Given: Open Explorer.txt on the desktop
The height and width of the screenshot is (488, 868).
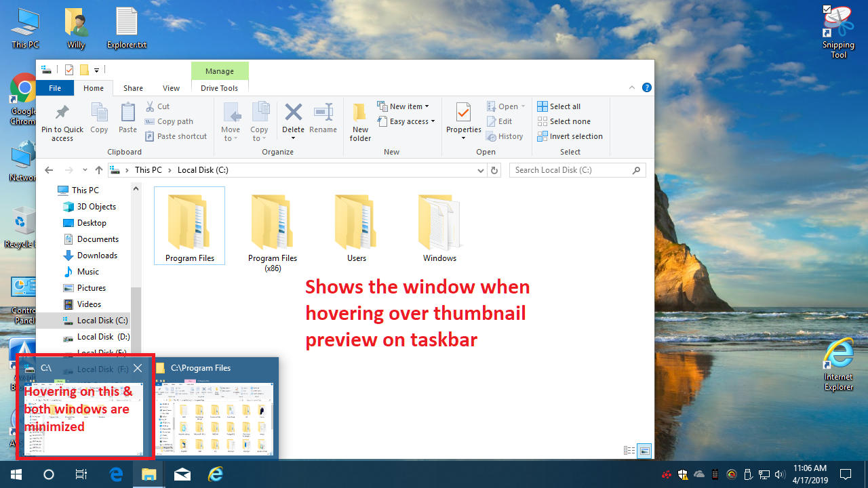Looking at the screenshot, I should (127, 28).
